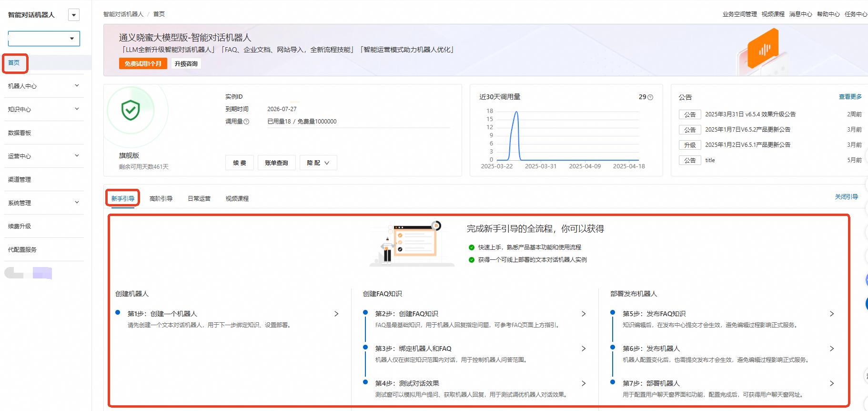This screenshot has height=411, width=868.
Task: Expand the 知识中心 menu
Action: point(44,109)
